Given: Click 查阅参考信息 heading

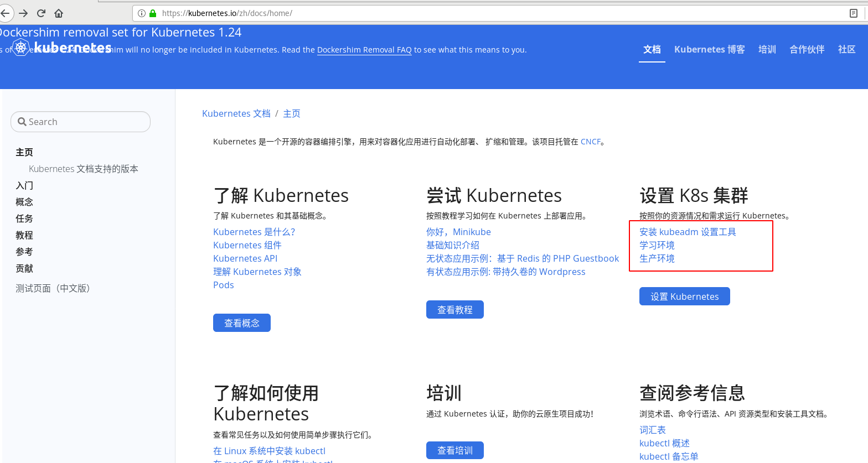Looking at the screenshot, I should point(693,393).
